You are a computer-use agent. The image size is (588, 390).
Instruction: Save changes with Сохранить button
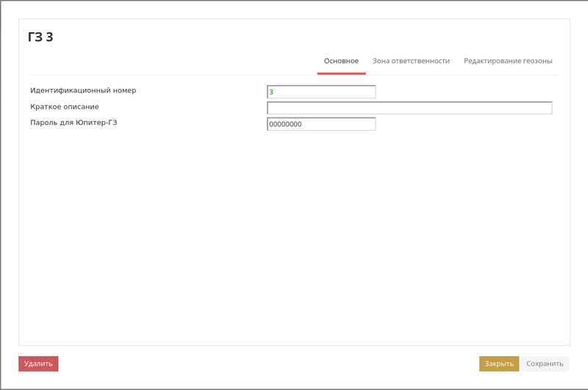(x=545, y=364)
